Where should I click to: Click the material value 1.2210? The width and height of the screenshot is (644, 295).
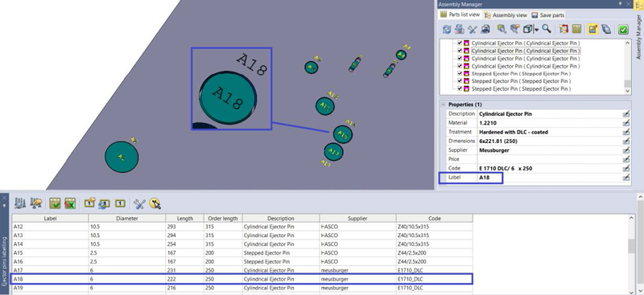488,123
